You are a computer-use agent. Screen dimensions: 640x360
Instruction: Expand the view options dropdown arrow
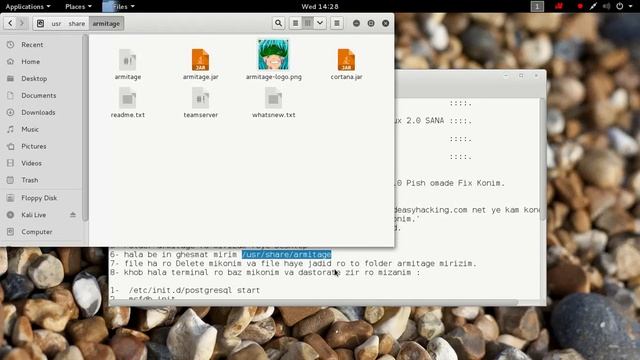320,23
